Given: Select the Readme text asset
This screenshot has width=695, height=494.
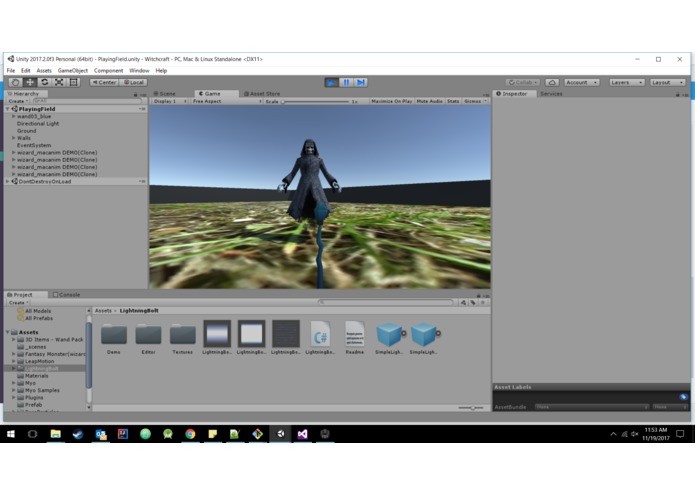Looking at the screenshot, I should click(355, 335).
